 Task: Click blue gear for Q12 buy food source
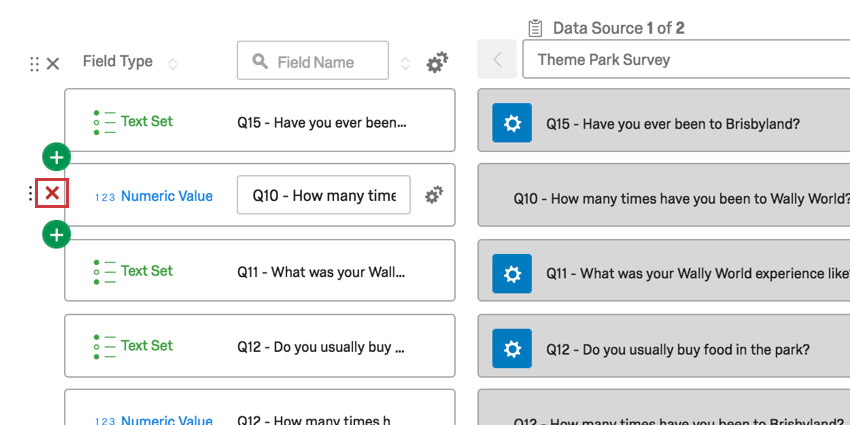pos(512,349)
